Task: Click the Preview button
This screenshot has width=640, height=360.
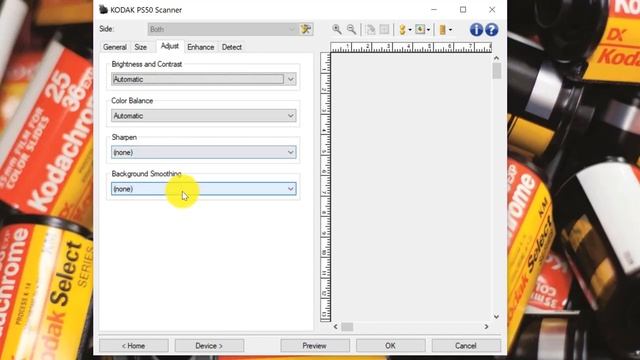Action: pos(314,346)
